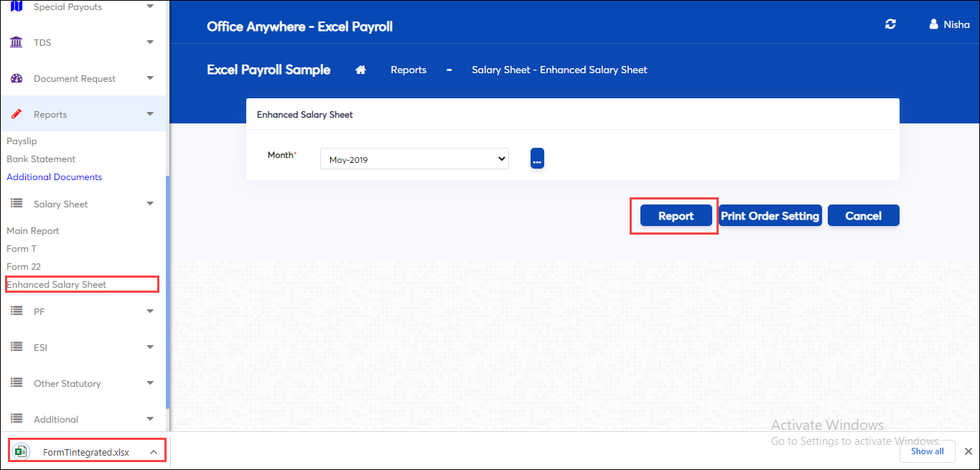Screen dimensions: 980x470
Task: Open the Month dropdown showing May-2019
Action: click(414, 159)
